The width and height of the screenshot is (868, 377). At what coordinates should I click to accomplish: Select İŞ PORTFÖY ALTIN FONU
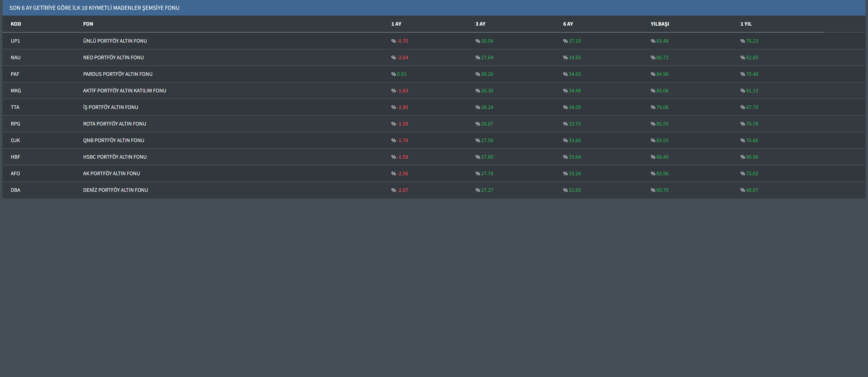(x=110, y=107)
